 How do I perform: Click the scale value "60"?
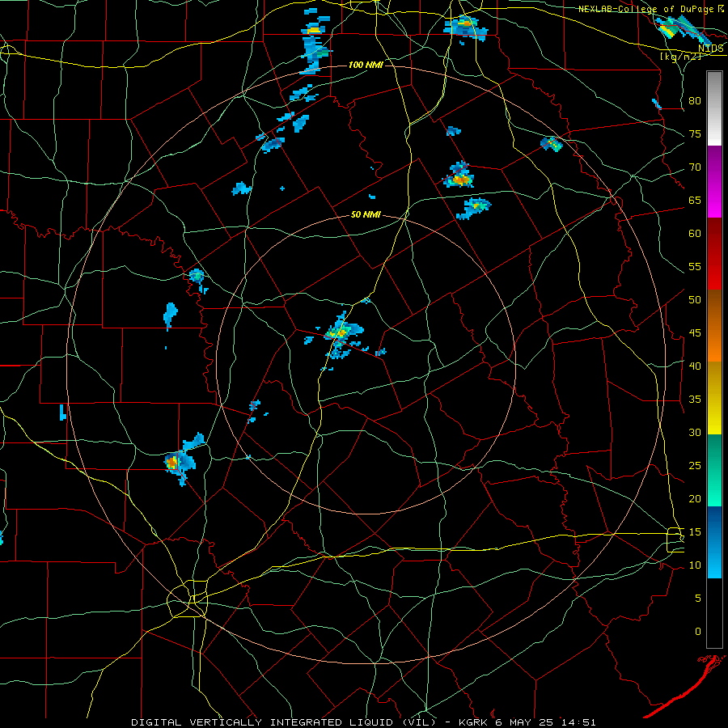(x=695, y=234)
